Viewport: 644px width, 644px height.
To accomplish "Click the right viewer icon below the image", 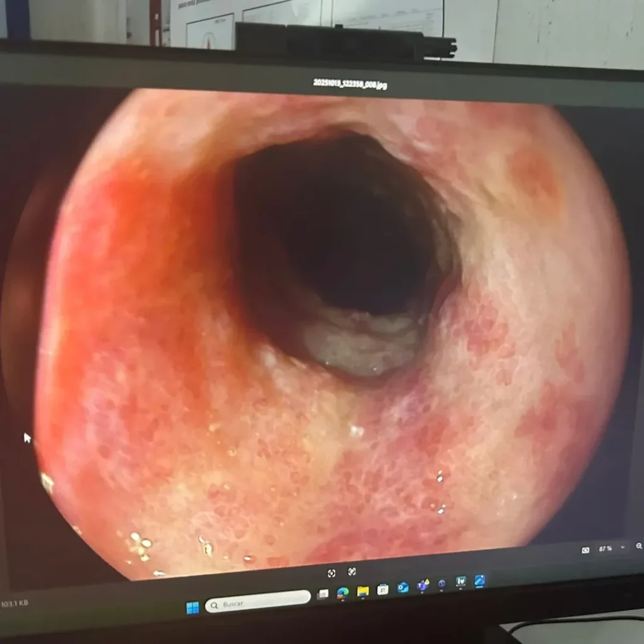I will coord(352,572).
